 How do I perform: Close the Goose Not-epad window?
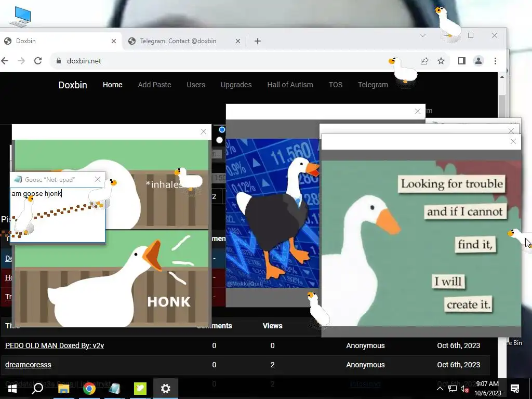pyautogui.click(x=98, y=179)
